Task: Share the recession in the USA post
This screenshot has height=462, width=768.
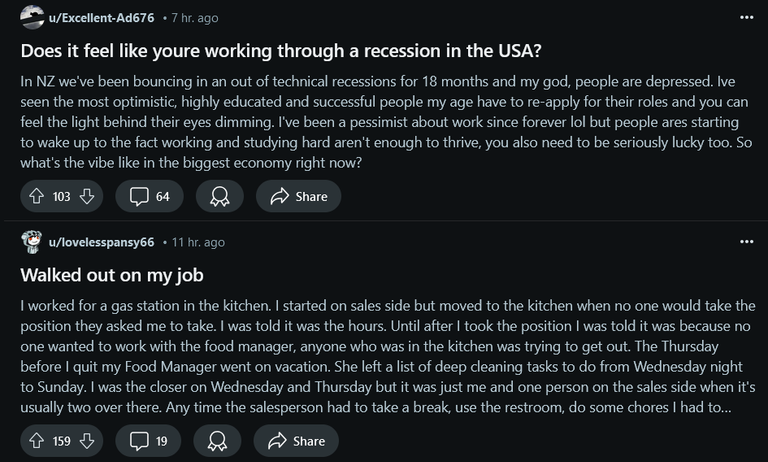Action: click(298, 196)
